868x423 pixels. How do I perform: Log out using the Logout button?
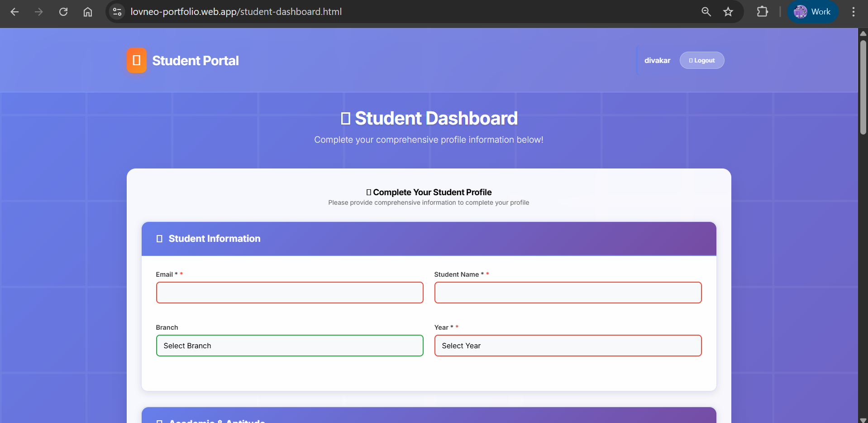point(701,60)
